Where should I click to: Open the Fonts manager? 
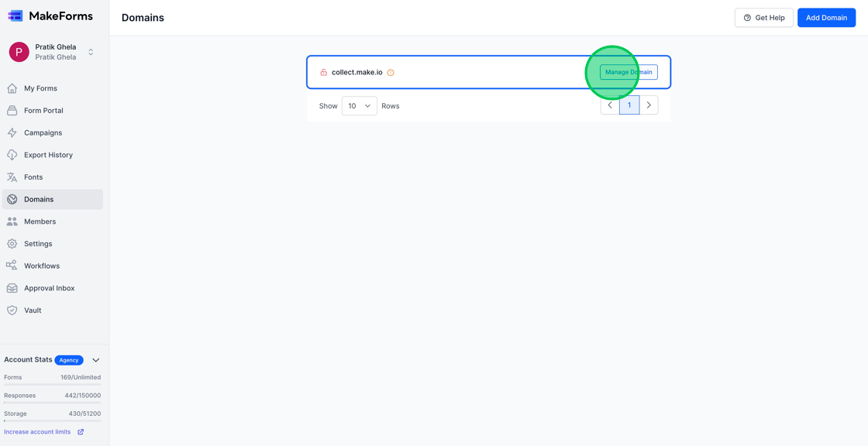(x=34, y=177)
